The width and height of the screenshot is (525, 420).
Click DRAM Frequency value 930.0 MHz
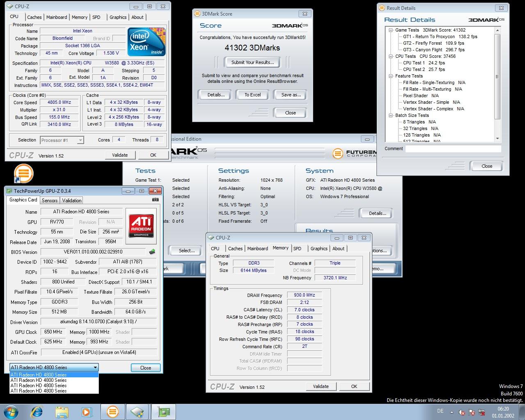tap(304, 295)
